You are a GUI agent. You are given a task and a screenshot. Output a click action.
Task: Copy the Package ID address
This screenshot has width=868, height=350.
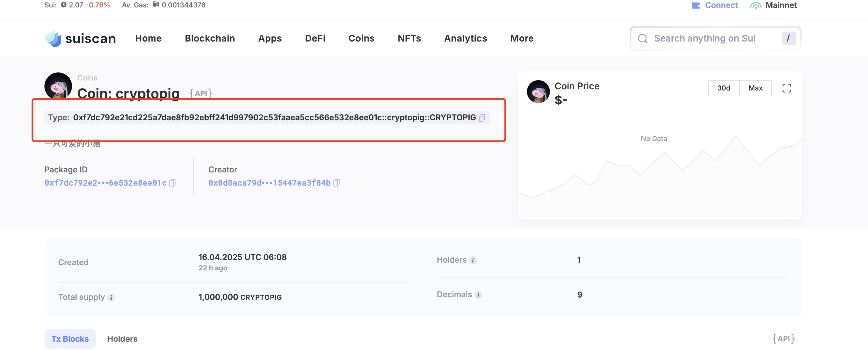pyautogui.click(x=172, y=183)
